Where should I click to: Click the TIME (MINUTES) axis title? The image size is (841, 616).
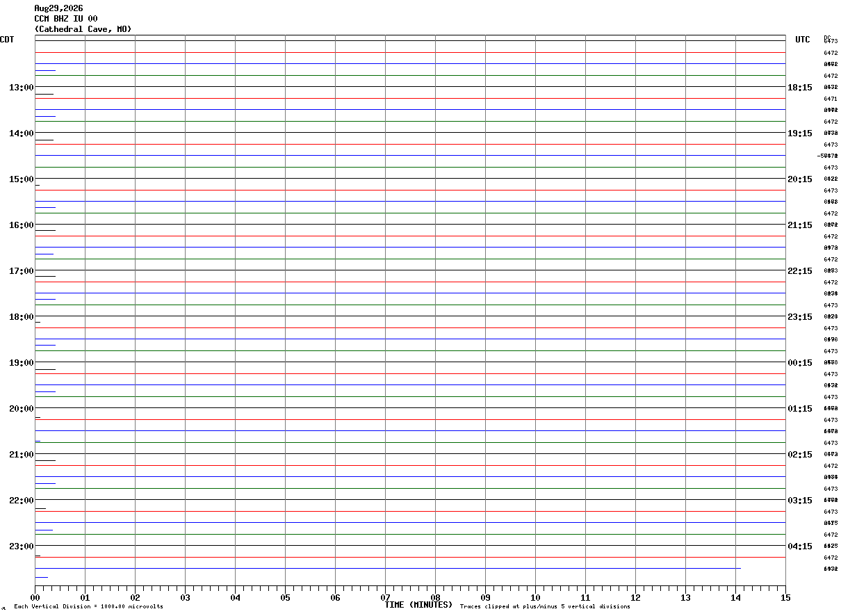tap(418, 605)
